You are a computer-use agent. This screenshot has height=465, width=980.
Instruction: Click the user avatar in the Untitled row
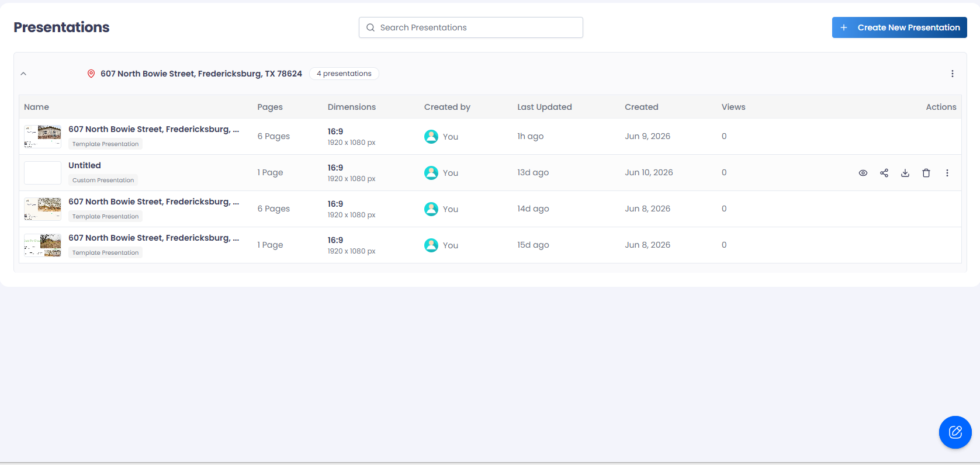431,173
